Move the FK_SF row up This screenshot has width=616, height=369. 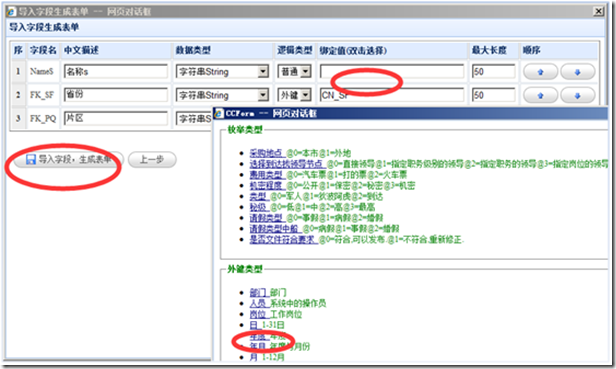(541, 95)
